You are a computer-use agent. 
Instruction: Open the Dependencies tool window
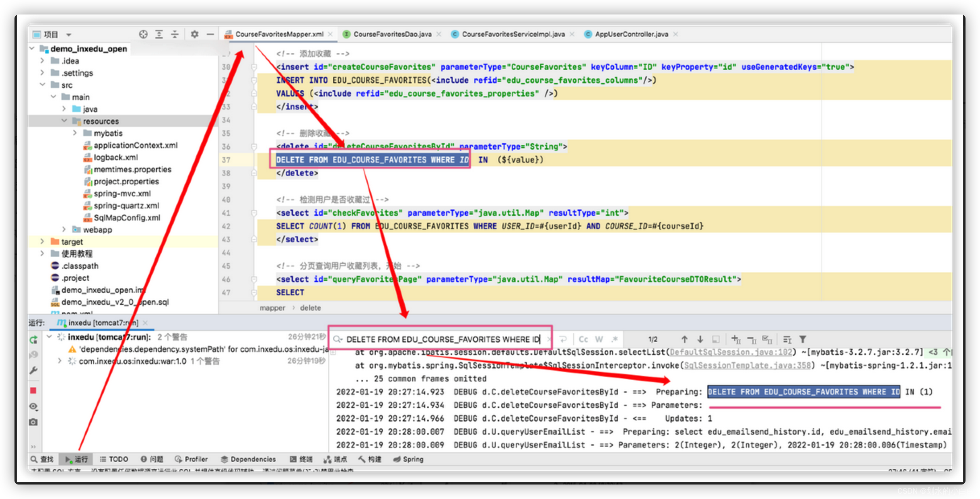tap(248, 459)
